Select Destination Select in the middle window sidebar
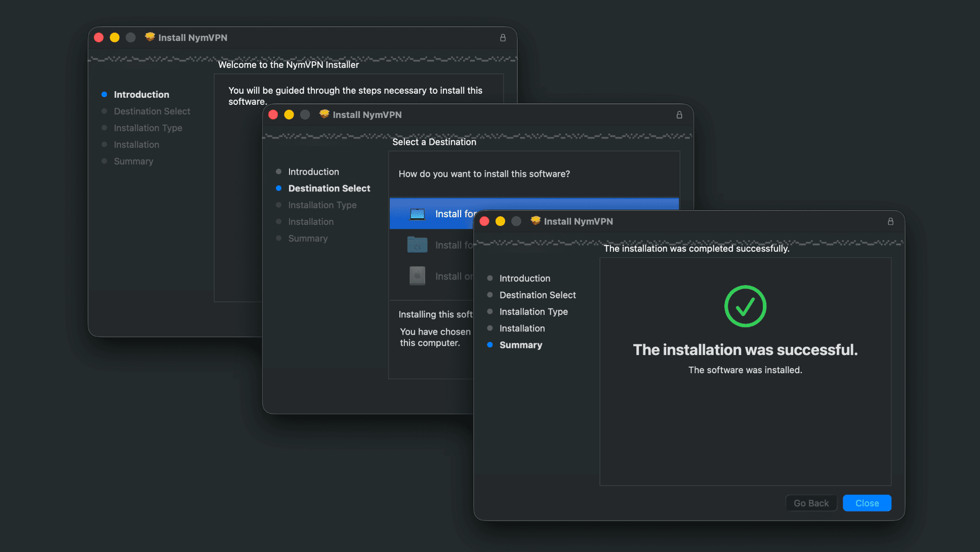 pos(329,188)
